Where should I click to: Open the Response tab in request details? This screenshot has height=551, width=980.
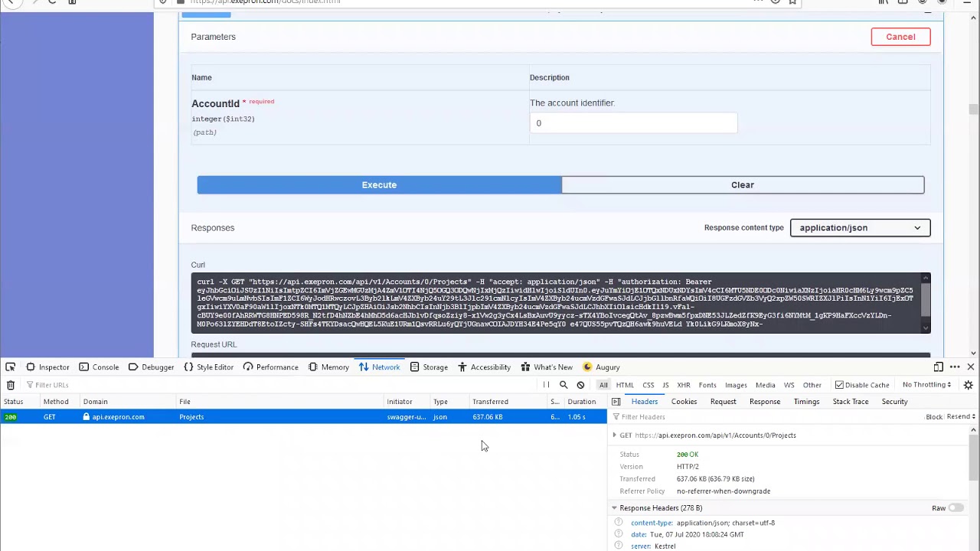[x=765, y=402]
